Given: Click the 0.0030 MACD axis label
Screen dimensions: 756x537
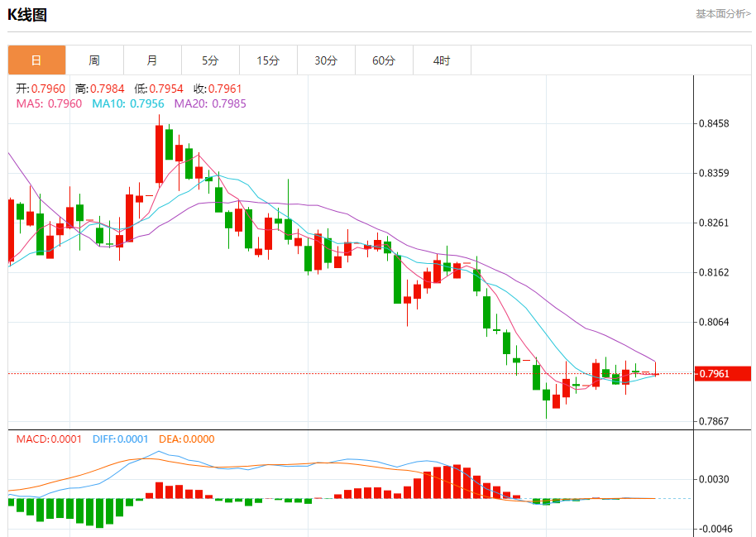Looking at the screenshot, I should point(714,479).
